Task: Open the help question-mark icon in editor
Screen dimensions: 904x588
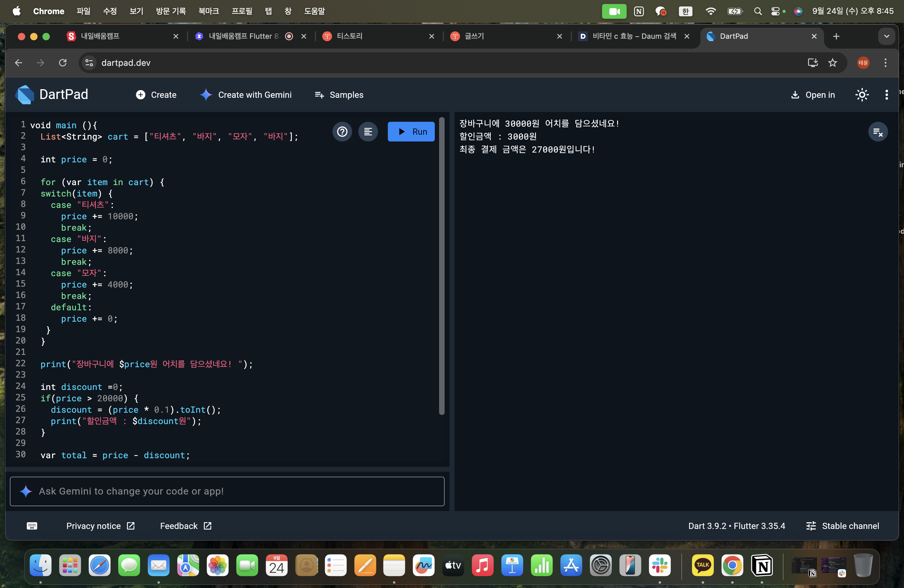Action: coord(342,131)
